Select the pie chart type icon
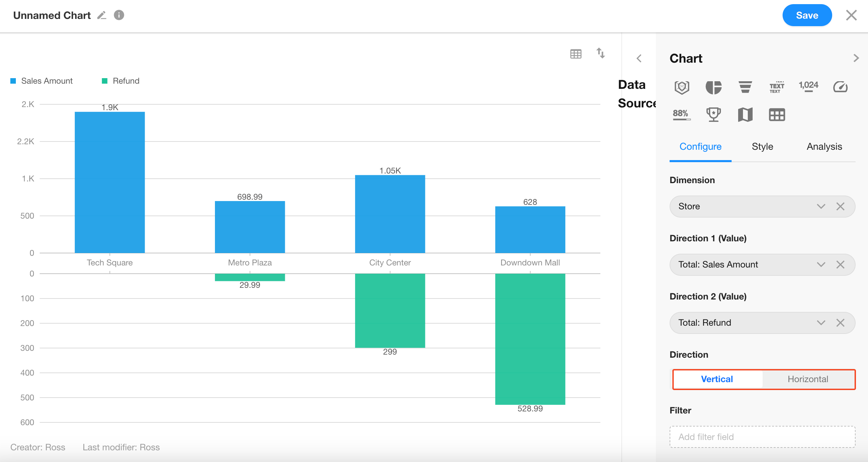868x462 pixels. coord(713,87)
